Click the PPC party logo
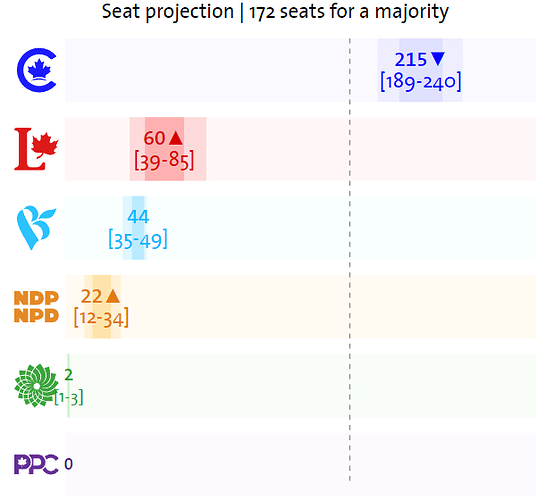The width and height of the screenshot is (545, 500). pyautogui.click(x=36, y=464)
